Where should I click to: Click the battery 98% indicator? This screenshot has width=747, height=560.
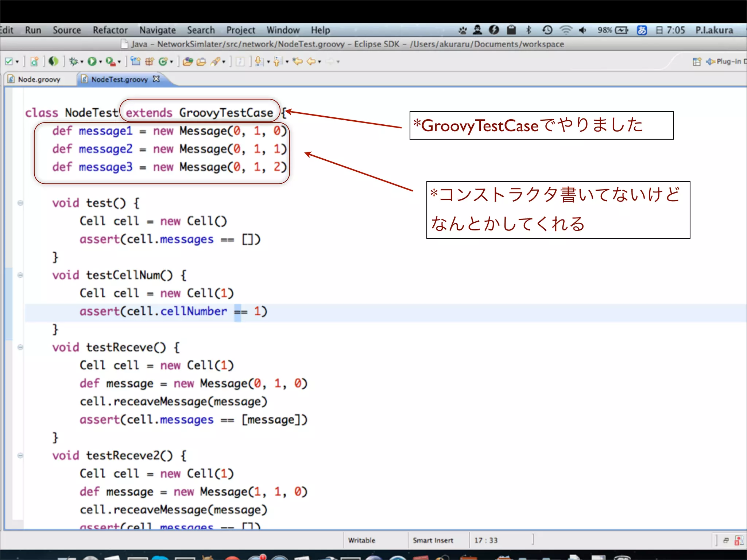(x=613, y=30)
